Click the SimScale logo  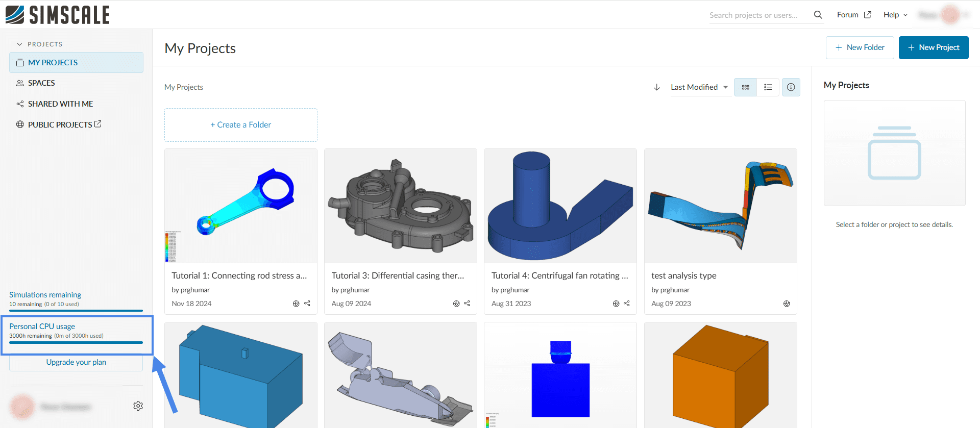tap(58, 15)
